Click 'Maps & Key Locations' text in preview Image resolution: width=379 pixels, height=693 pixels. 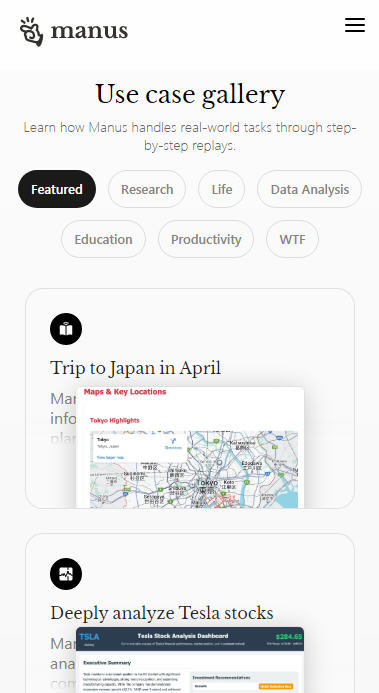125,392
